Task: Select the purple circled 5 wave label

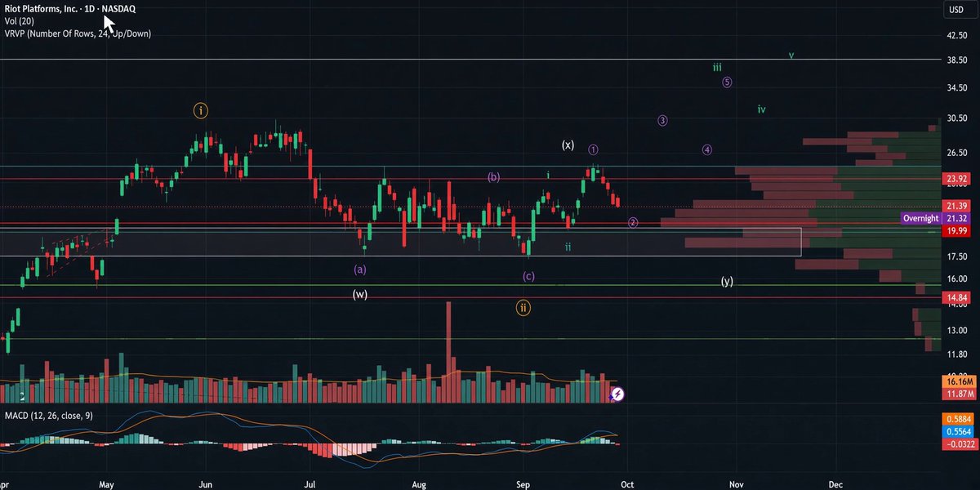Action: click(727, 82)
